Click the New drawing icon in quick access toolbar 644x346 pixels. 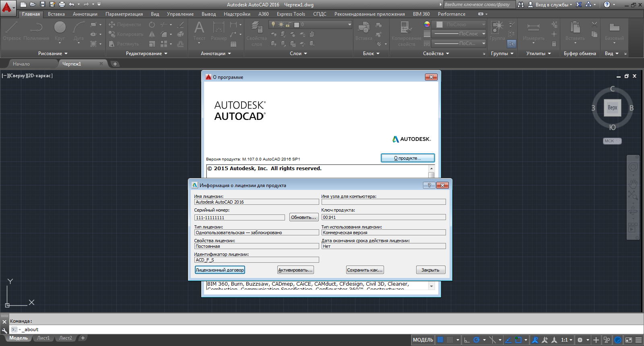coord(23,4)
